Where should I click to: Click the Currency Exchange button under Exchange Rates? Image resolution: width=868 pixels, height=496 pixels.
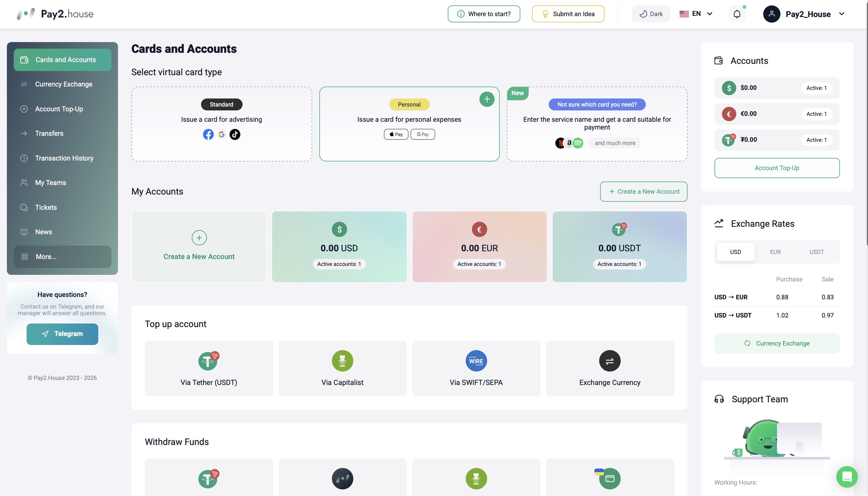[x=777, y=343]
